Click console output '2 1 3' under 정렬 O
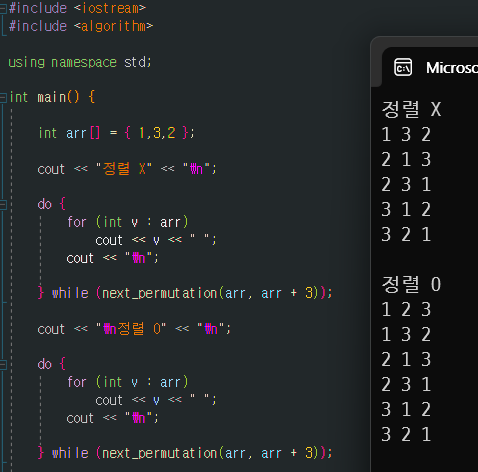The width and height of the screenshot is (478, 472). tap(406, 359)
